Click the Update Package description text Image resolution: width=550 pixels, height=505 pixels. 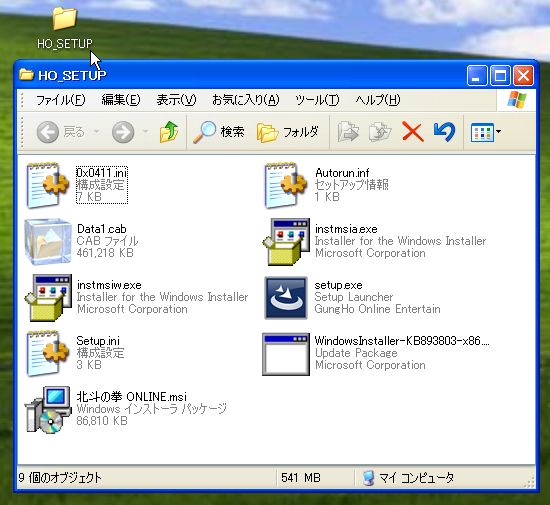pyautogui.click(x=356, y=353)
